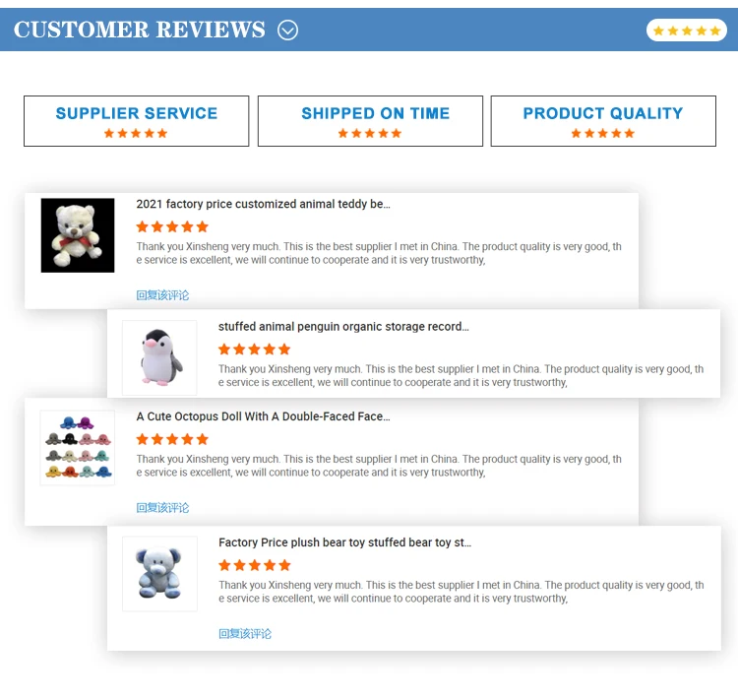
Task: Select the Supplier Service rating box
Action: tap(137, 121)
